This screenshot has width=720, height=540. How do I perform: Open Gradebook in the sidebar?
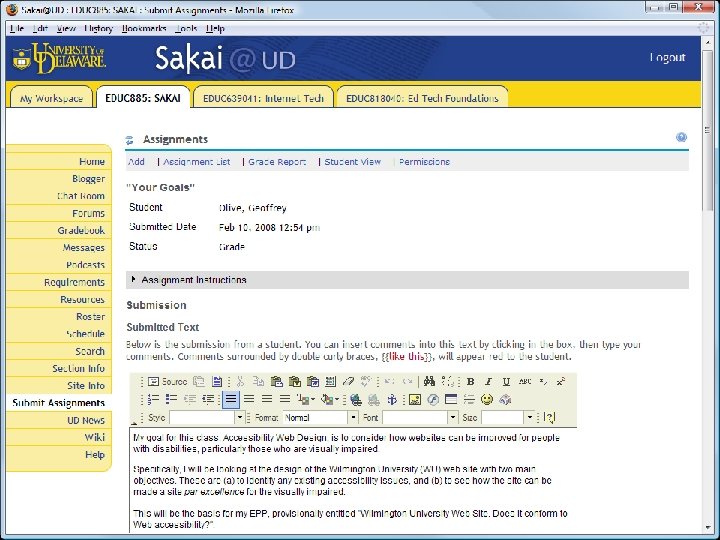[x=81, y=231]
